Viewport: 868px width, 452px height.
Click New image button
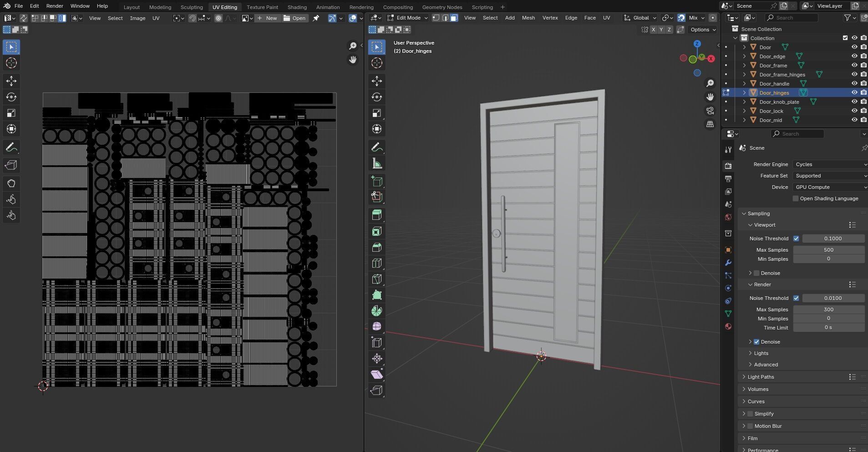(x=267, y=18)
